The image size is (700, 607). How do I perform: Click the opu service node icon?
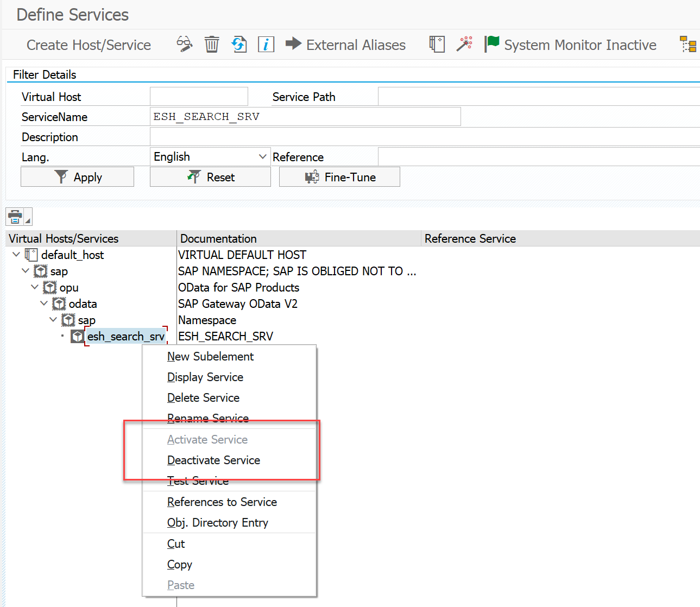tap(50, 287)
